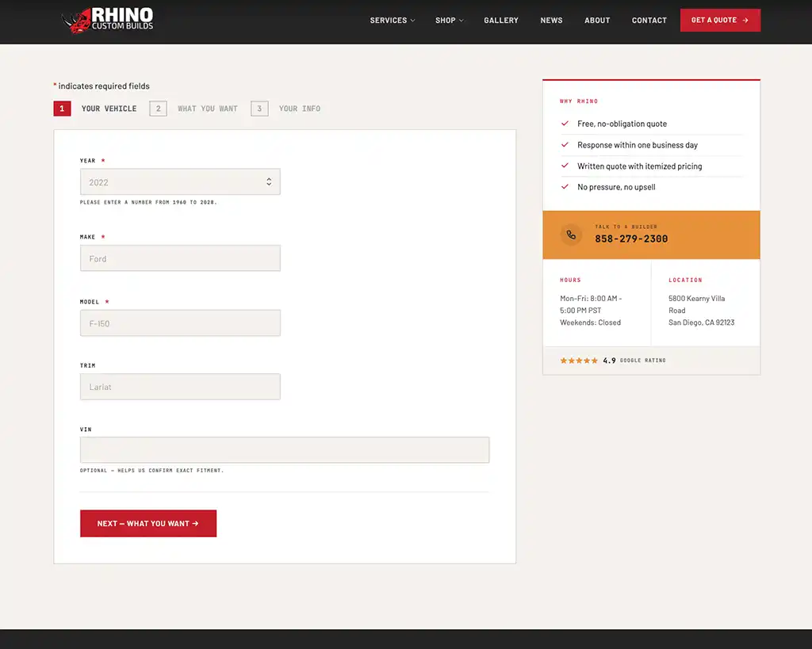
Task: Click the phone icon in orange banner
Action: click(x=571, y=235)
